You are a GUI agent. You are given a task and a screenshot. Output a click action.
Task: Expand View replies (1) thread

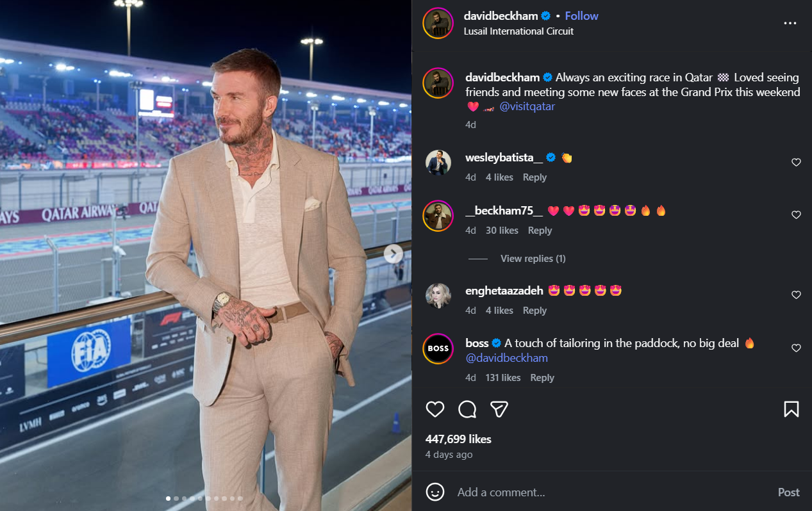[x=533, y=259]
